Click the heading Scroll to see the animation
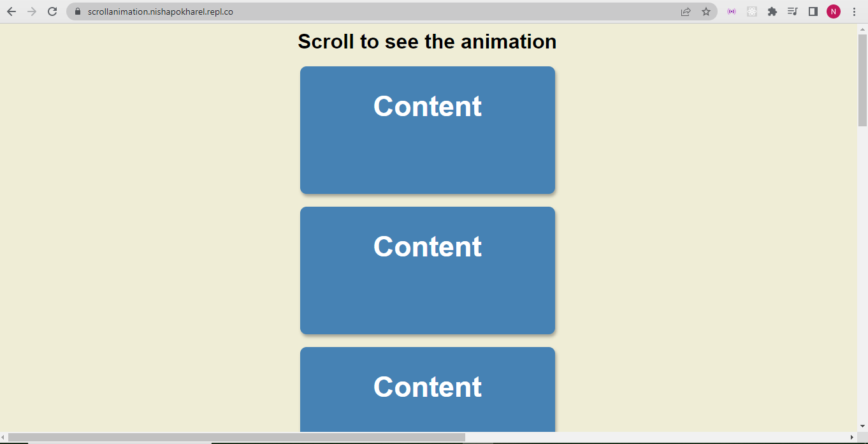 427,41
